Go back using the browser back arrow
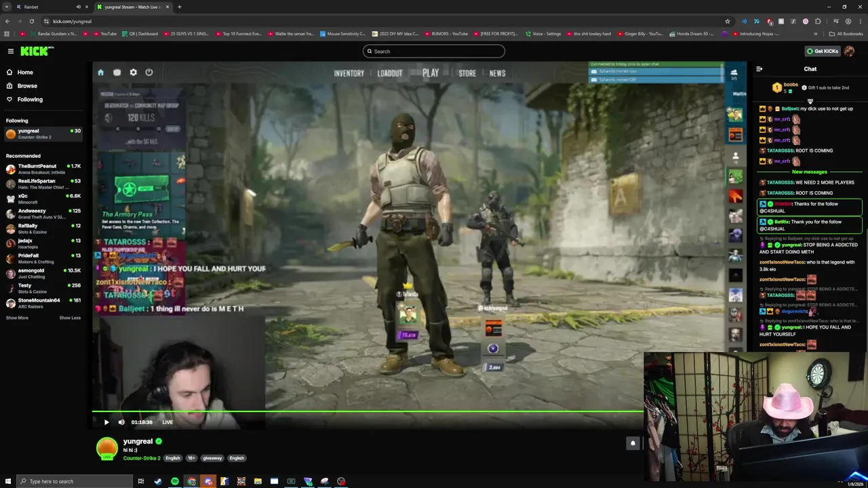The width and height of the screenshot is (868, 488). click(x=7, y=21)
